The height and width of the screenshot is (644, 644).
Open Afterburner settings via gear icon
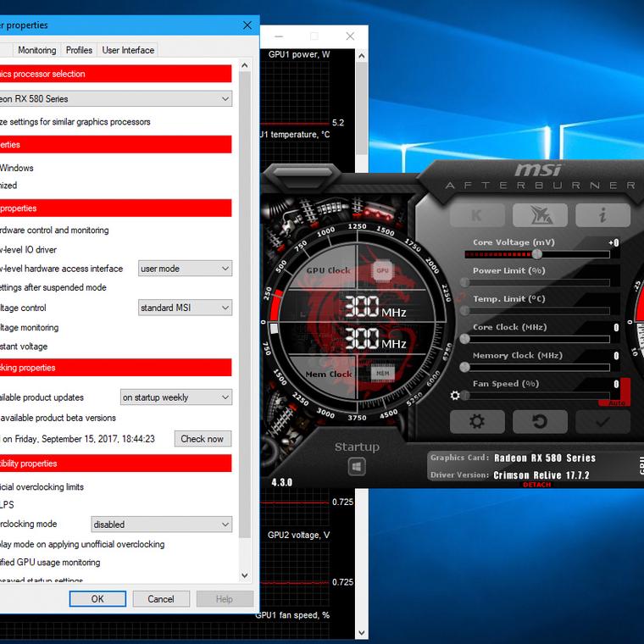point(477,421)
